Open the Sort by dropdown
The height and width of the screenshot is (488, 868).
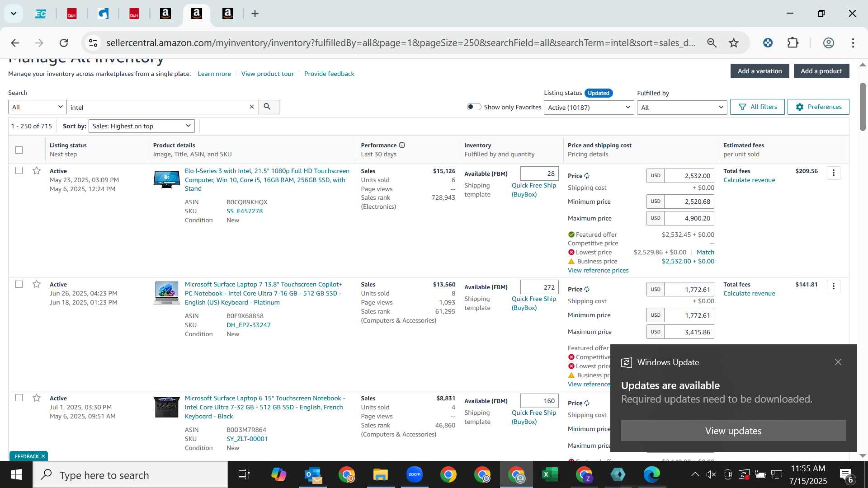point(142,126)
